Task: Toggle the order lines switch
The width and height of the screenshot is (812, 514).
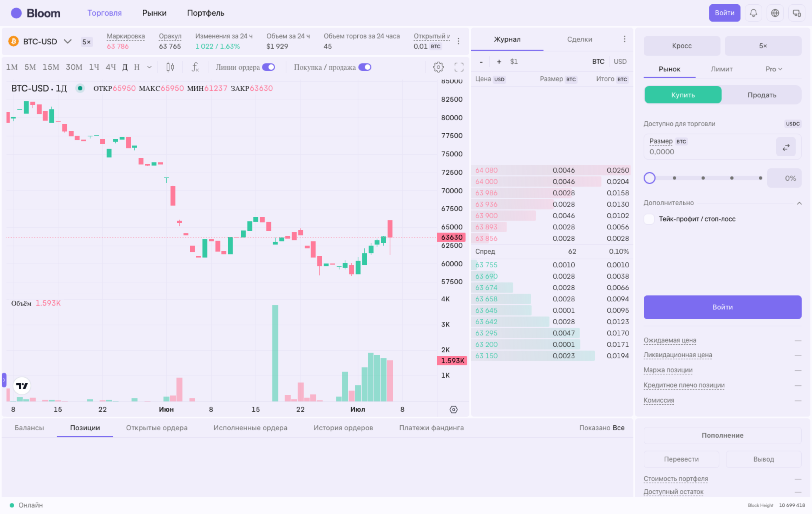Action: click(x=269, y=67)
